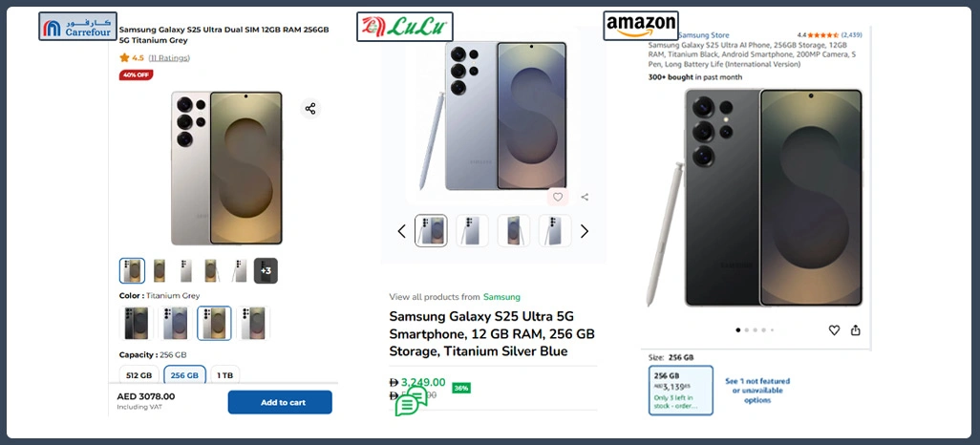Click the Add to cart button

click(x=280, y=402)
